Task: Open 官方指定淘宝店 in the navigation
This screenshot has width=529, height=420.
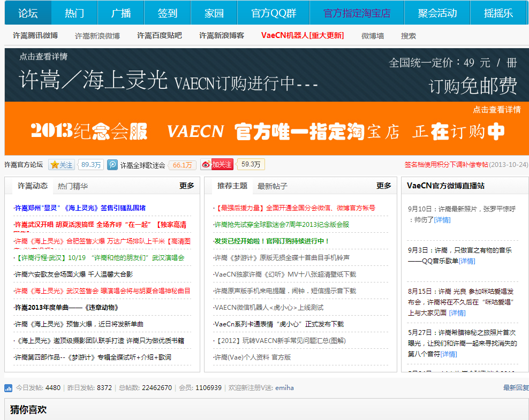Action: pyautogui.click(x=357, y=13)
